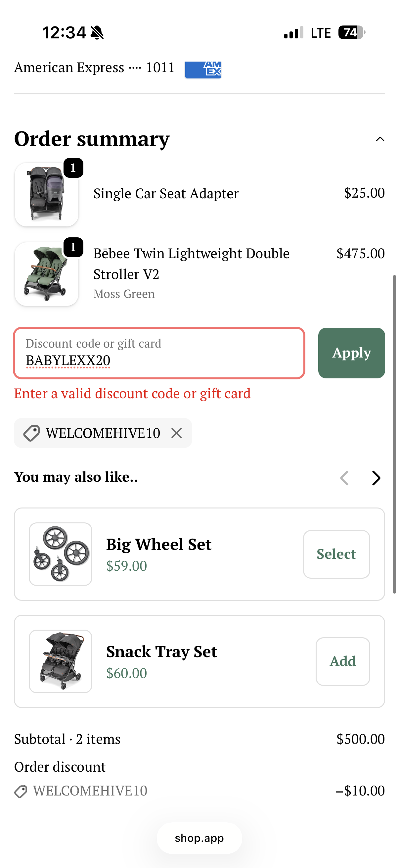Click the tag icon beside order discount
The height and width of the screenshot is (868, 399).
[x=21, y=792]
